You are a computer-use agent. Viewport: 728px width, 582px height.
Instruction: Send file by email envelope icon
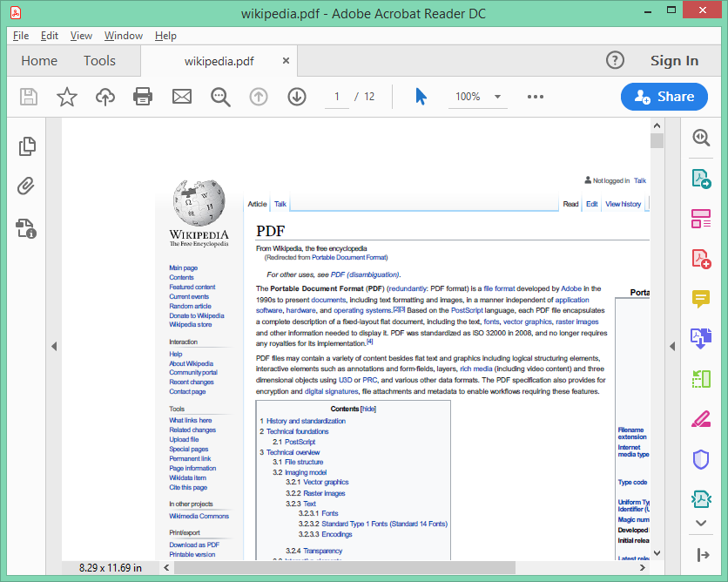coord(182,97)
